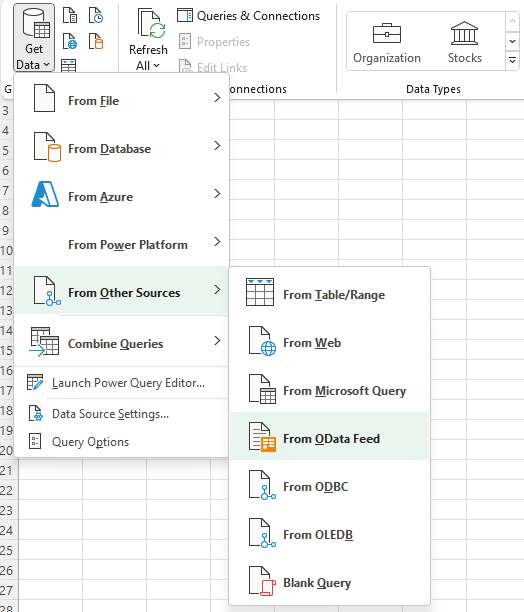The width and height of the screenshot is (524, 612).
Task: Create a Blank Query
Action: [x=330, y=582]
